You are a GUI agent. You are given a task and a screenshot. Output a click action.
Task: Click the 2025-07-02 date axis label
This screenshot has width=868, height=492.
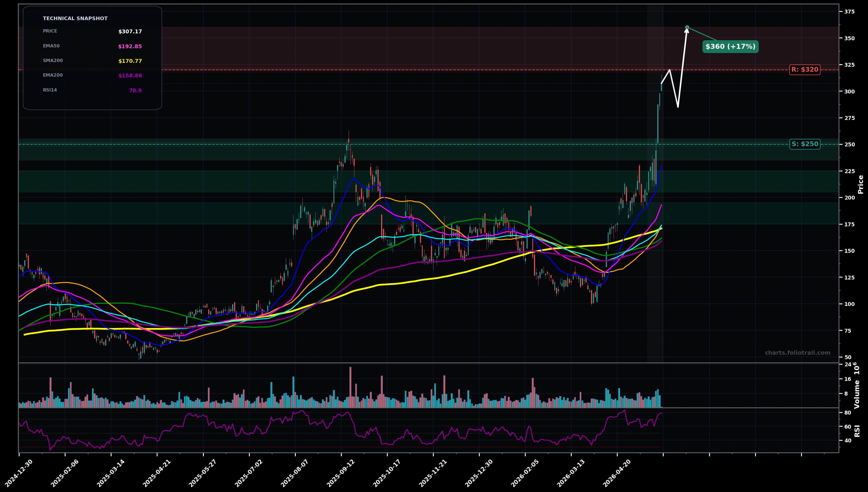click(x=248, y=473)
